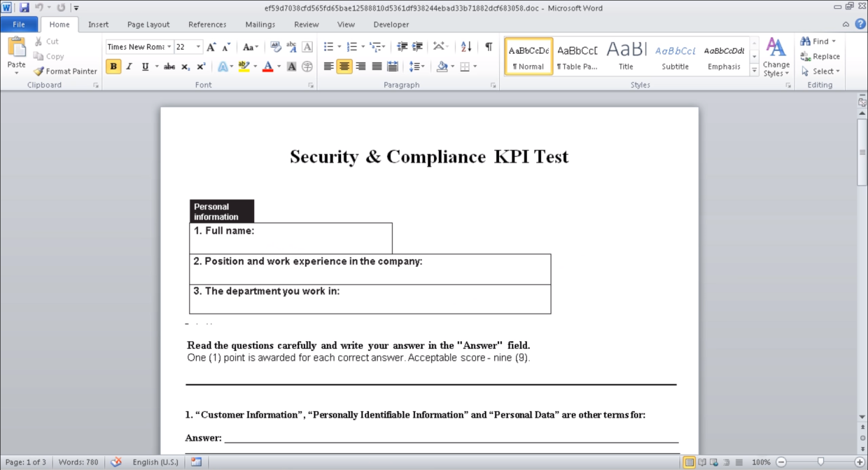This screenshot has width=868, height=470.
Task: Switch to Web Layout view
Action: 713,462
